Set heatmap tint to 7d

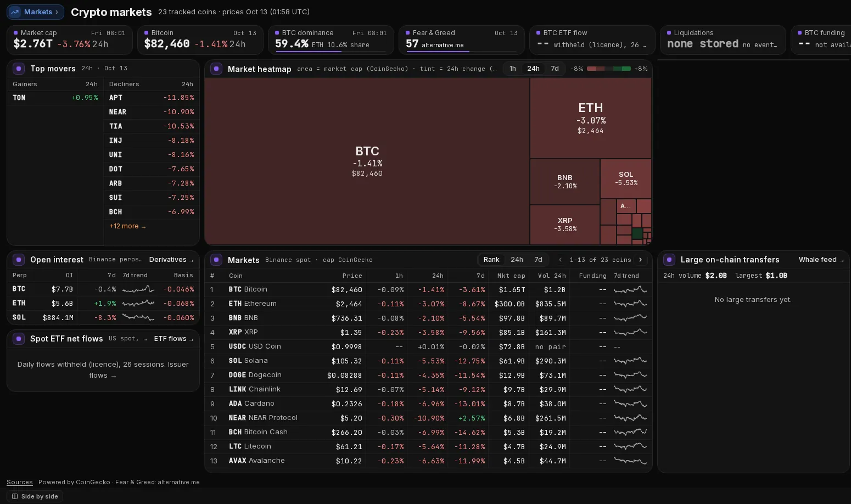click(x=555, y=69)
